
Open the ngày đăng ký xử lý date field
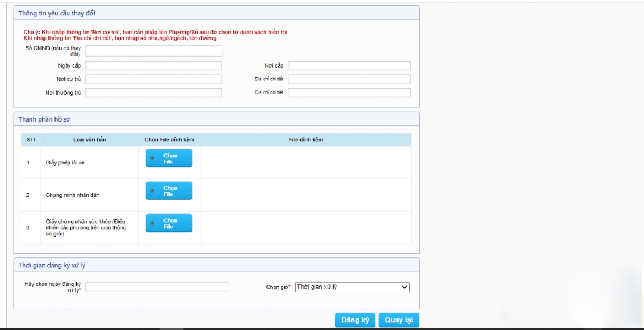point(157,287)
